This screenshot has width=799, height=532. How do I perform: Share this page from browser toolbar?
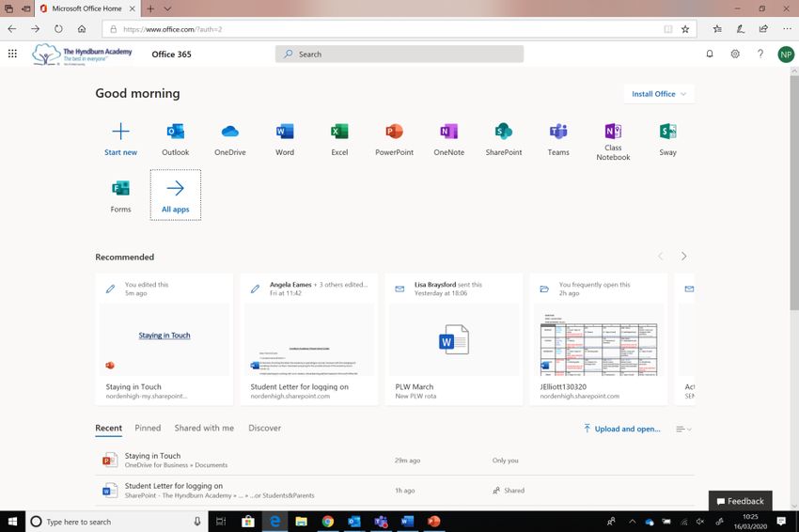pos(763,29)
